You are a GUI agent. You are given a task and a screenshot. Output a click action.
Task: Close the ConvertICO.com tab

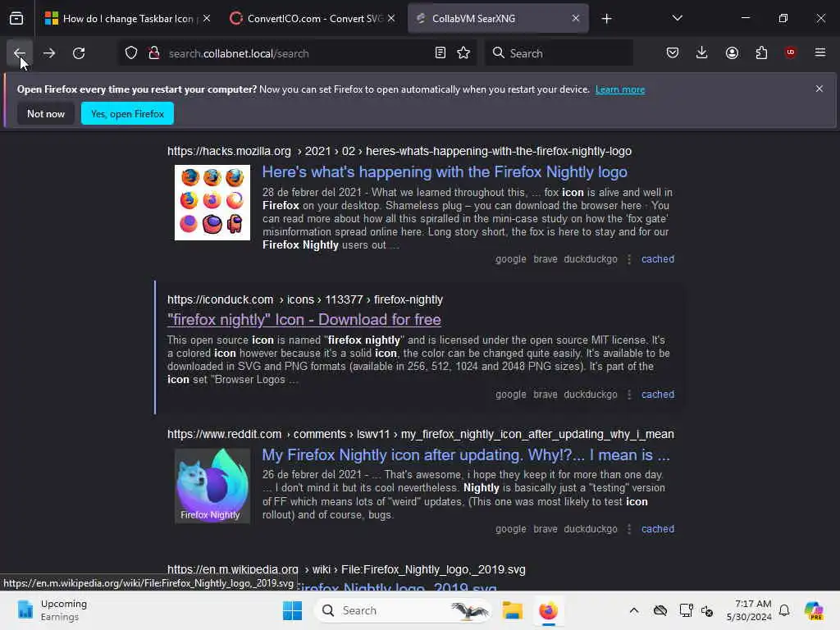(391, 19)
